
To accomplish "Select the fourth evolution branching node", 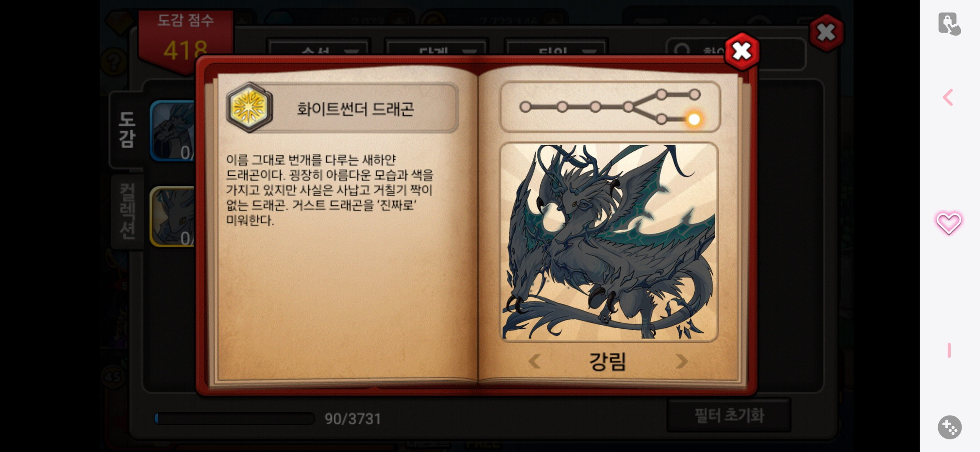I will [x=628, y=107].
